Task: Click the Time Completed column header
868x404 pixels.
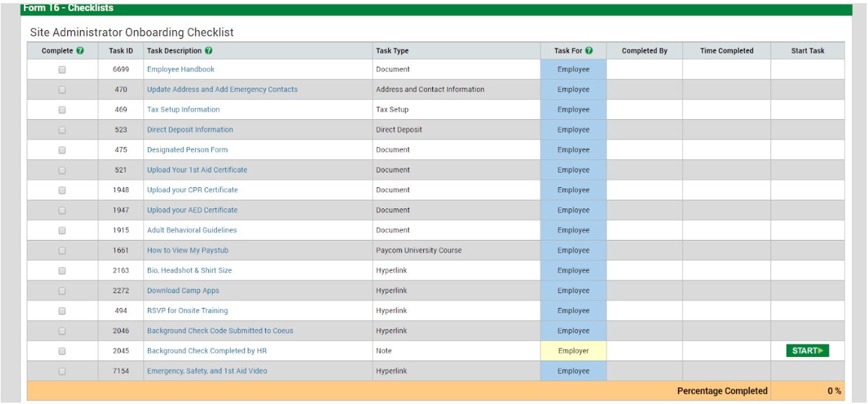Action: pos(726,50)
